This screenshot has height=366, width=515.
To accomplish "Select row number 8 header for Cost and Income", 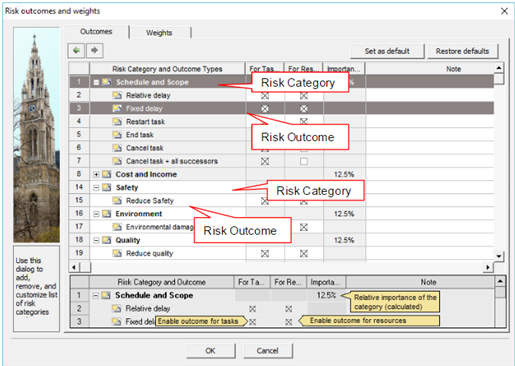I will [79, 174].
